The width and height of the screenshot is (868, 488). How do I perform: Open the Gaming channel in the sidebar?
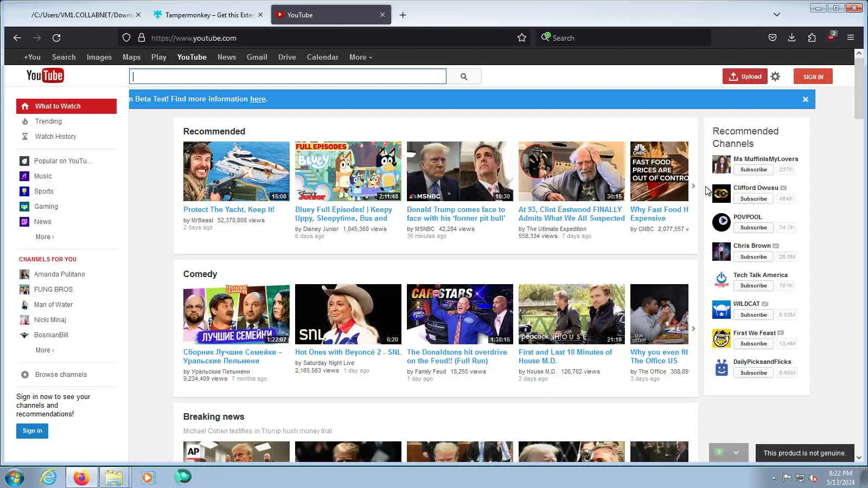point(46,207)
